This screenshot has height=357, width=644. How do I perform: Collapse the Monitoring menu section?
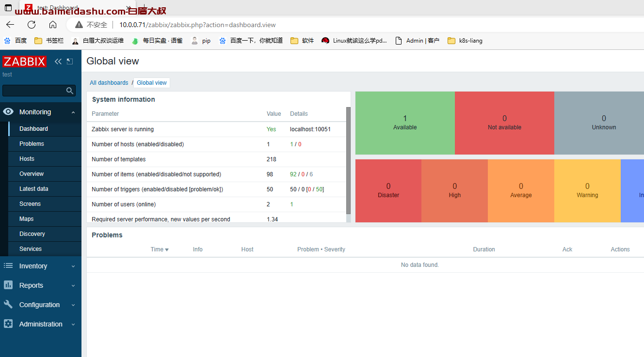(73, 112)
